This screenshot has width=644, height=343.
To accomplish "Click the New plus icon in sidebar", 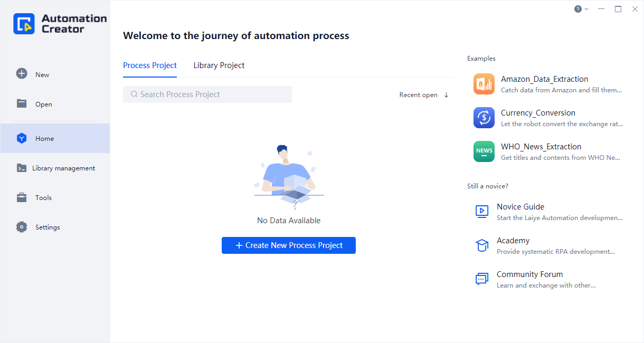I will [x=22, y=74].
